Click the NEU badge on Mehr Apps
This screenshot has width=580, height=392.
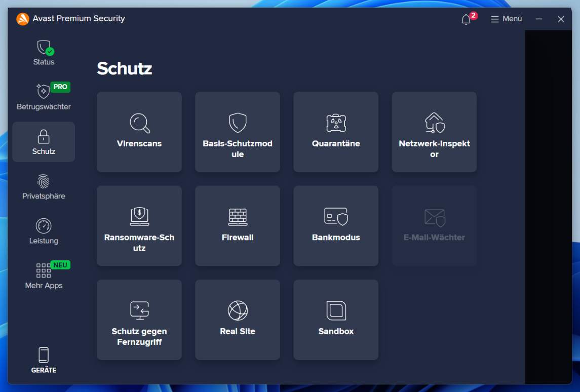coord(60,265)
